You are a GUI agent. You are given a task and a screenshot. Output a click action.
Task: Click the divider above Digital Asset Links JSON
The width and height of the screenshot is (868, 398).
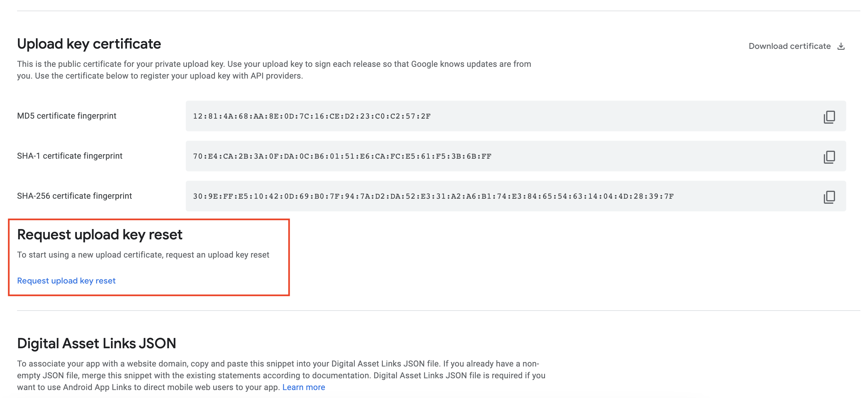pyautogui.click(x=438, y=310)
